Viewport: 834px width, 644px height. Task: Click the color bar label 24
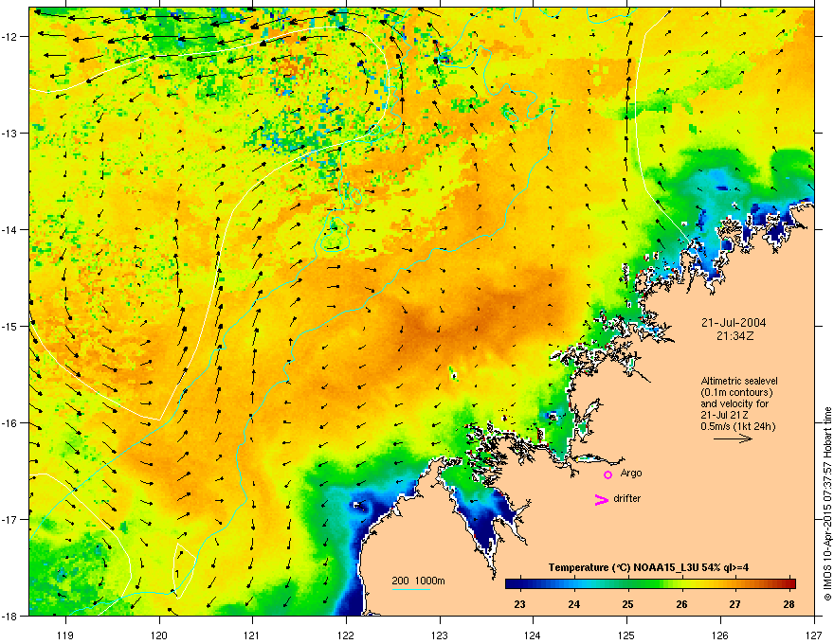point(573,604)
